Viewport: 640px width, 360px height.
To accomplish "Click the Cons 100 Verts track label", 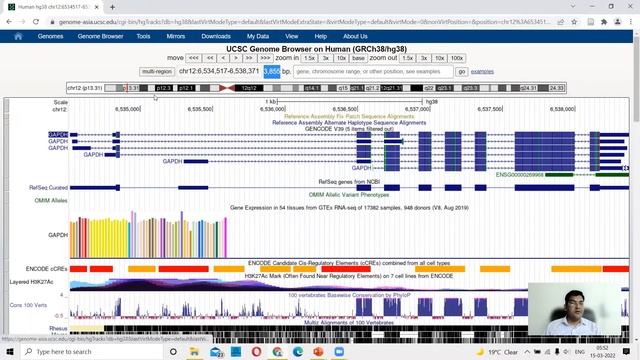I will (x=28, y=305).
